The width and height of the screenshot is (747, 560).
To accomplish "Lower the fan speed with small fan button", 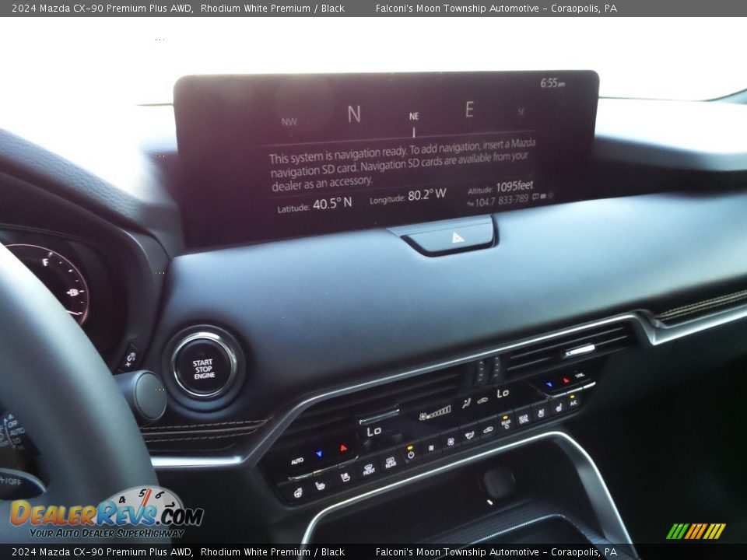I will (x=431, y=448).
